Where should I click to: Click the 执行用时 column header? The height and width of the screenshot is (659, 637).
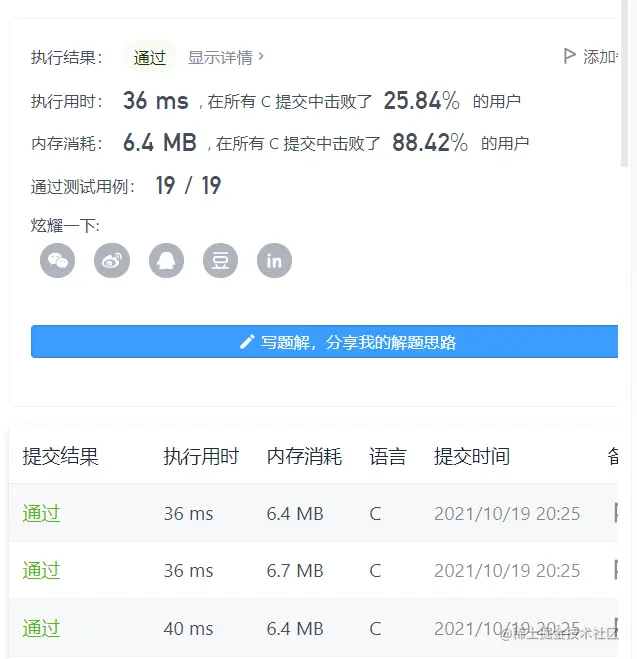click(201, 456)
